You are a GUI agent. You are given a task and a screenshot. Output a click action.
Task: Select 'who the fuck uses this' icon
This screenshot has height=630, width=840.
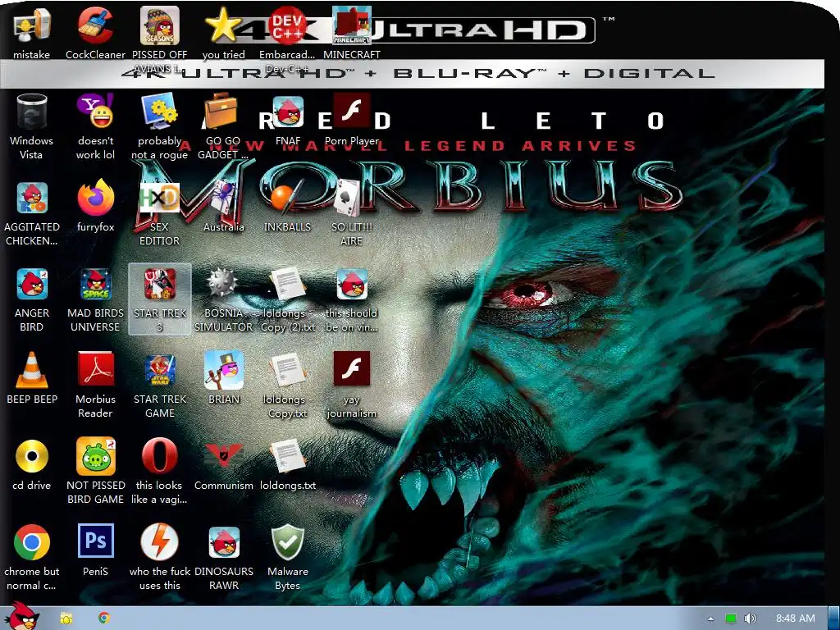160,542
